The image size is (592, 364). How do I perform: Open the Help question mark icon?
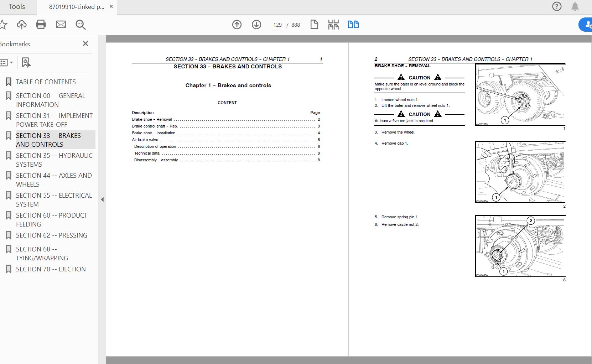[x=556, y=6]
